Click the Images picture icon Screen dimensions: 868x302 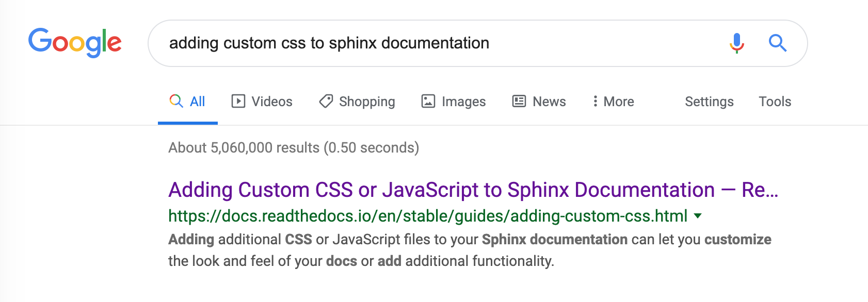point(429,101)
